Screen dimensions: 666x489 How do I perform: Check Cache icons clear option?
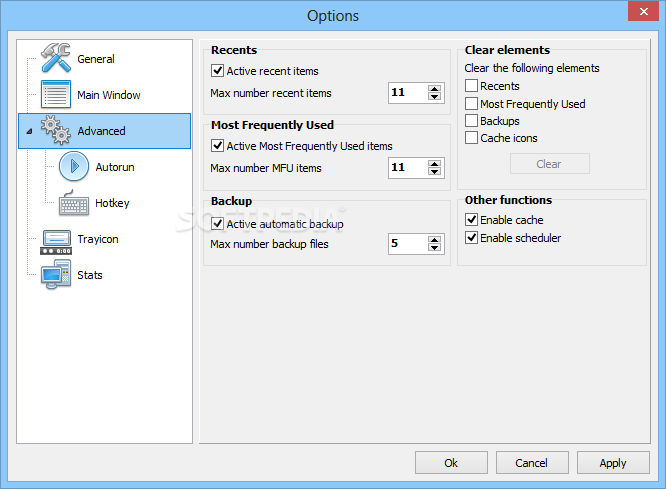(x=471, y=138)
